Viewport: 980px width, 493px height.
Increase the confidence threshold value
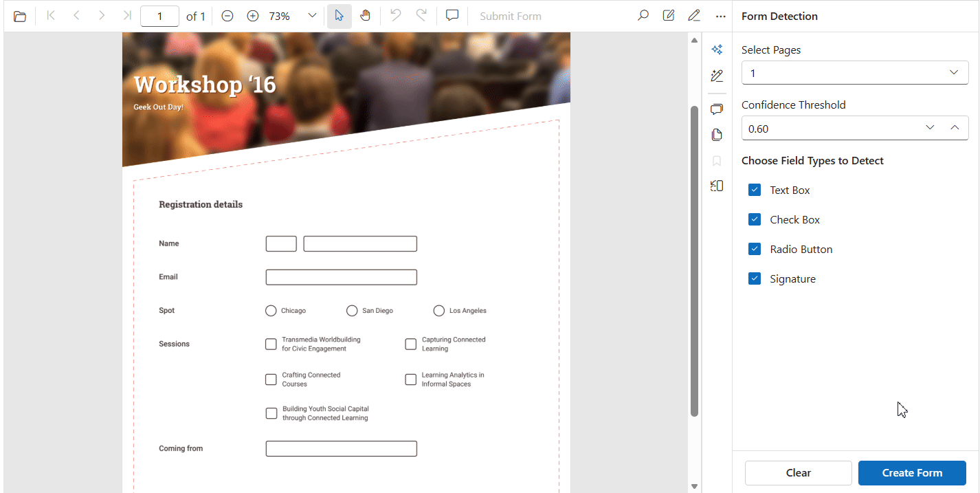click(x=955, y=128)
